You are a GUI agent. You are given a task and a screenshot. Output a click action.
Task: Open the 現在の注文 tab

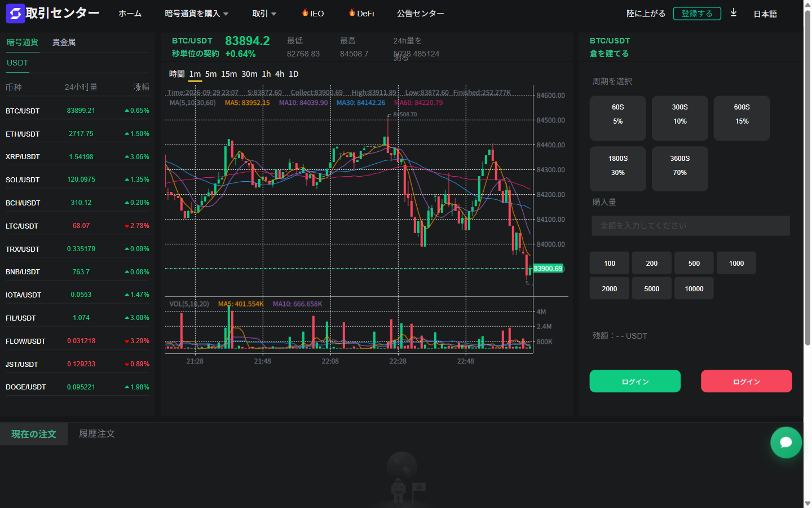point(34,433)
